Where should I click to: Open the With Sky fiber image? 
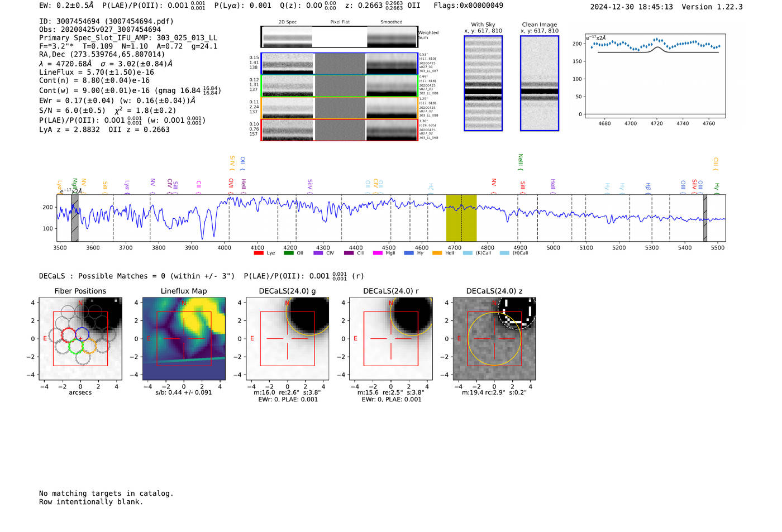483,83
